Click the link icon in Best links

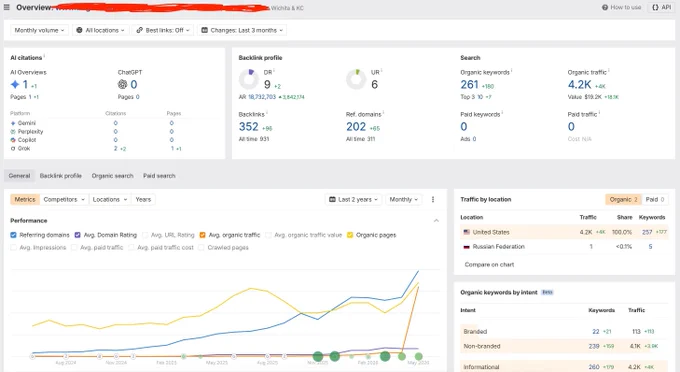tap(140, 30)
